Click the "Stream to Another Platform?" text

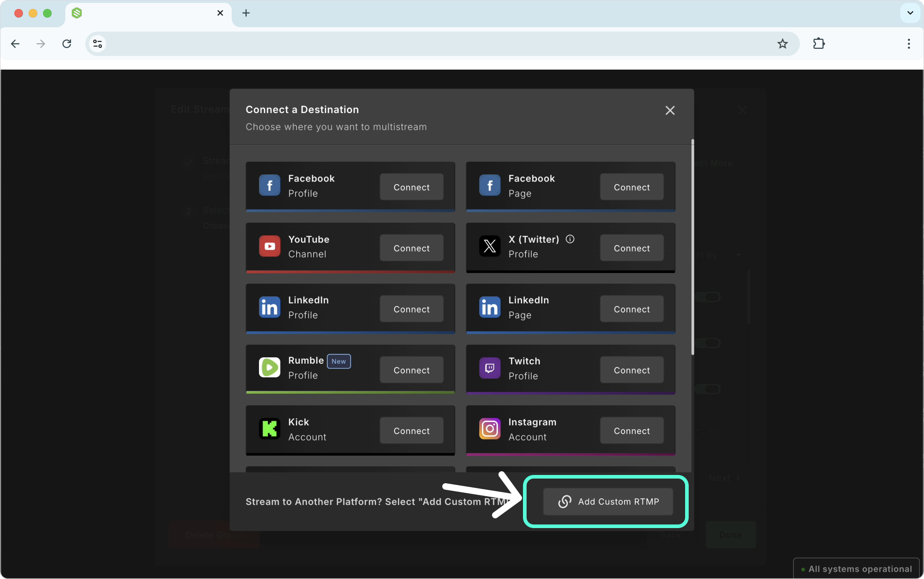coord(313,502)
